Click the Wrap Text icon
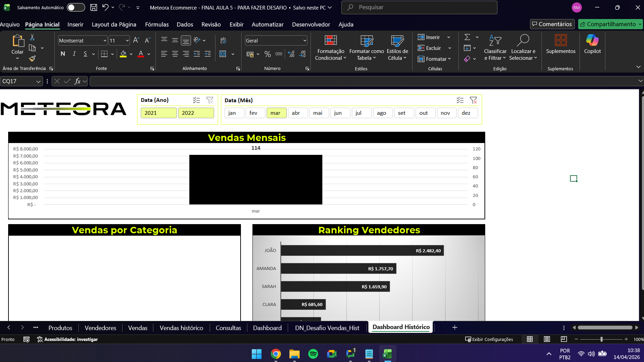The height and width of the screenshot is (362, 644). coord(223,40)
